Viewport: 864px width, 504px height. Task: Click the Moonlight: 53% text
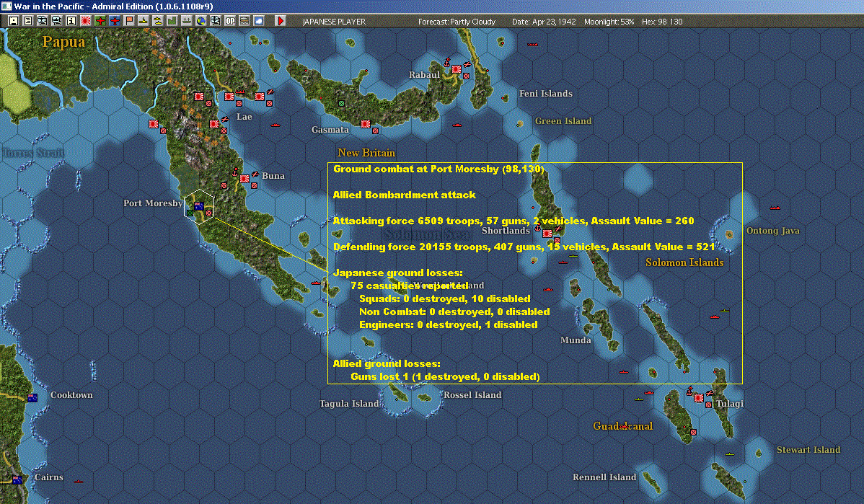pos(609,22)
